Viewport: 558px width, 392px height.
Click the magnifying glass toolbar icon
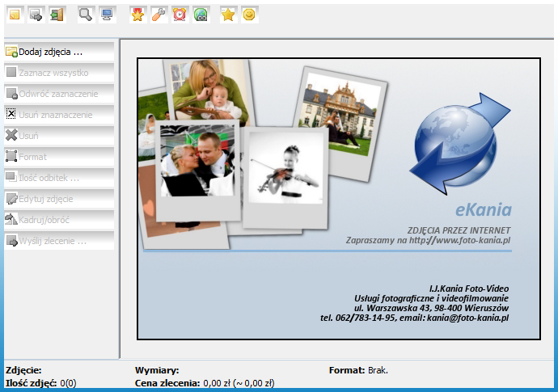pos(86,15)
